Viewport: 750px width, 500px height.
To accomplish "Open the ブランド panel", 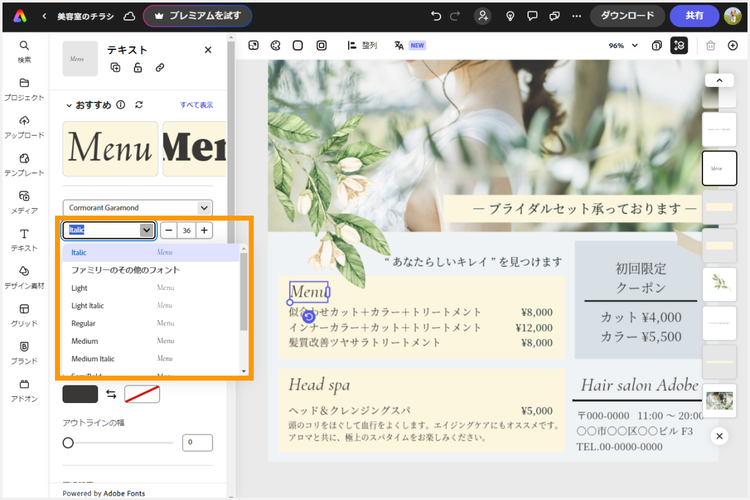I will [x=24, y=353].
